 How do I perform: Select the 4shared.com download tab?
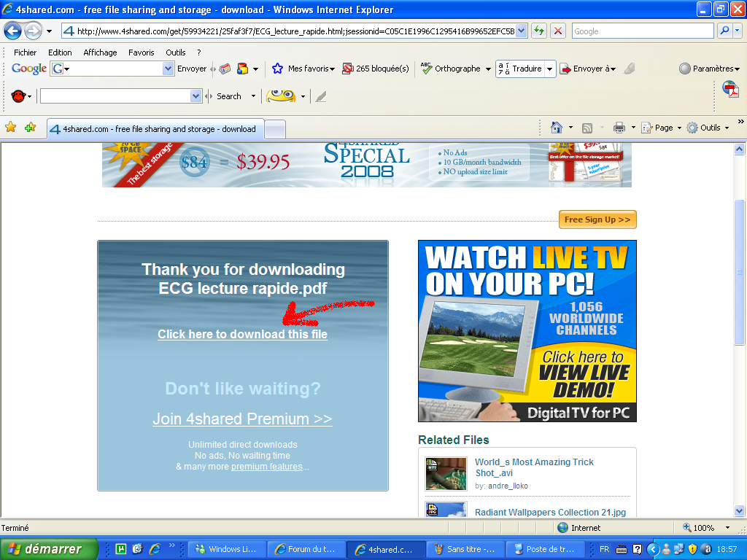(x=155, y=128)
